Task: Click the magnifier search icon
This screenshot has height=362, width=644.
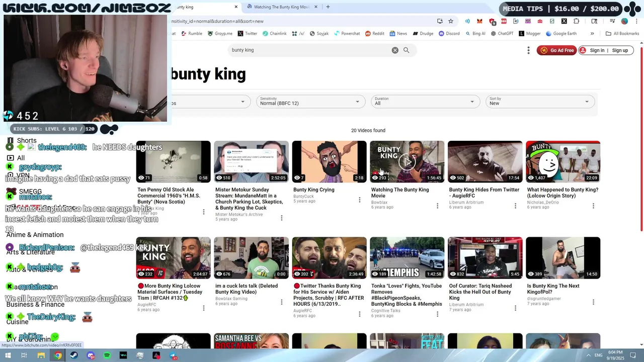Action: pyautogui.click(x=406, y=50)
